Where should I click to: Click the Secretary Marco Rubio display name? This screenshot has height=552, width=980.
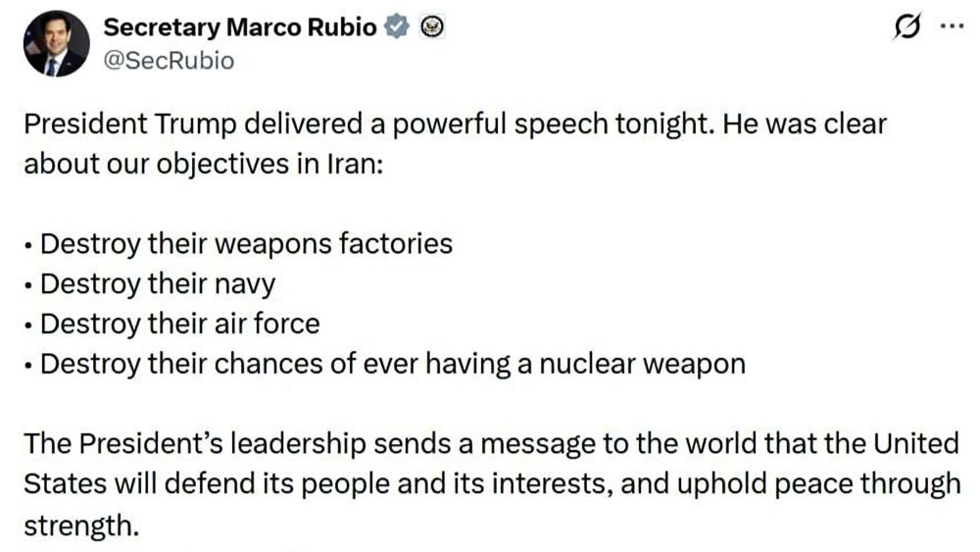coord(239,27)
